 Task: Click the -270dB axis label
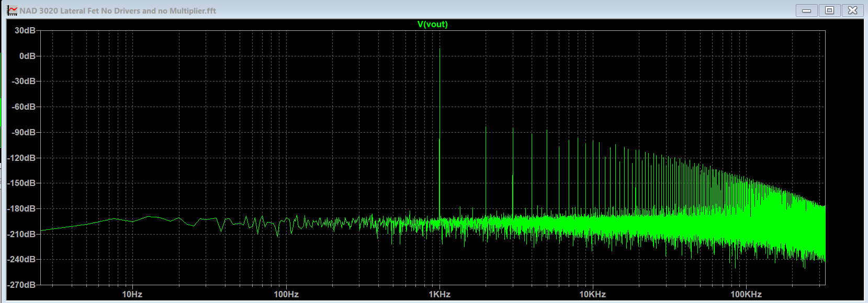coord(21,285)
